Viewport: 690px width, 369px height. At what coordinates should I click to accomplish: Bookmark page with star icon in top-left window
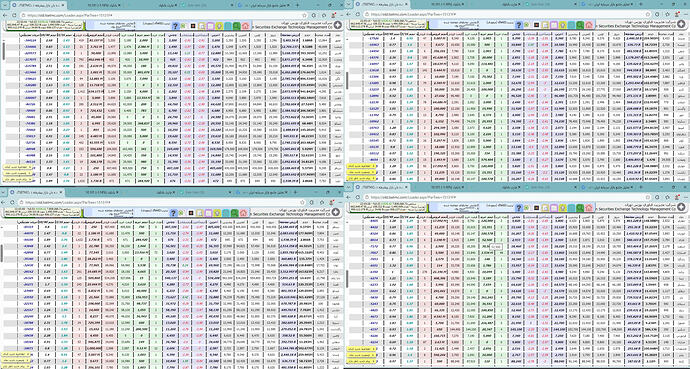[x=305, y=15]
